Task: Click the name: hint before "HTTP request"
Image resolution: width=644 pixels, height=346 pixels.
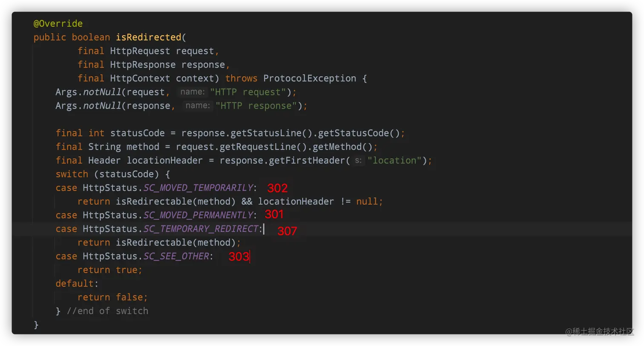Action: 193,92
